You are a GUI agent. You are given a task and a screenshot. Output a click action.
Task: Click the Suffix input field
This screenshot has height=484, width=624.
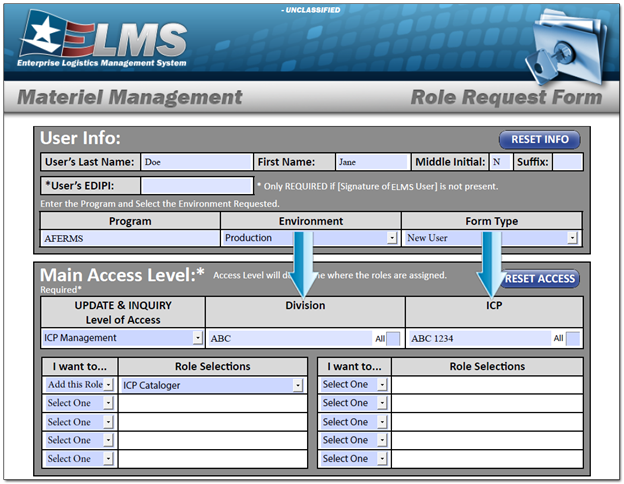pyautogui.click(x=567, y=162)
